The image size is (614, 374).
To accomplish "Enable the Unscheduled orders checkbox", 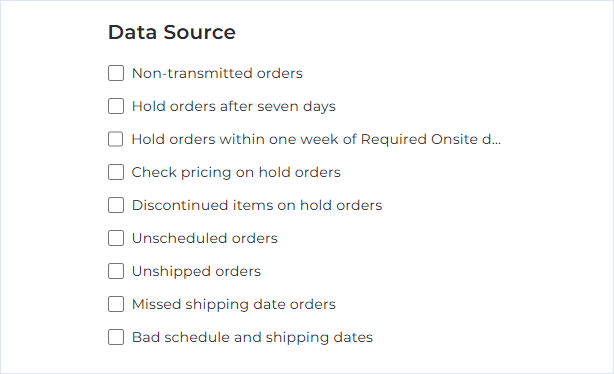I will (x=116, y=238).
